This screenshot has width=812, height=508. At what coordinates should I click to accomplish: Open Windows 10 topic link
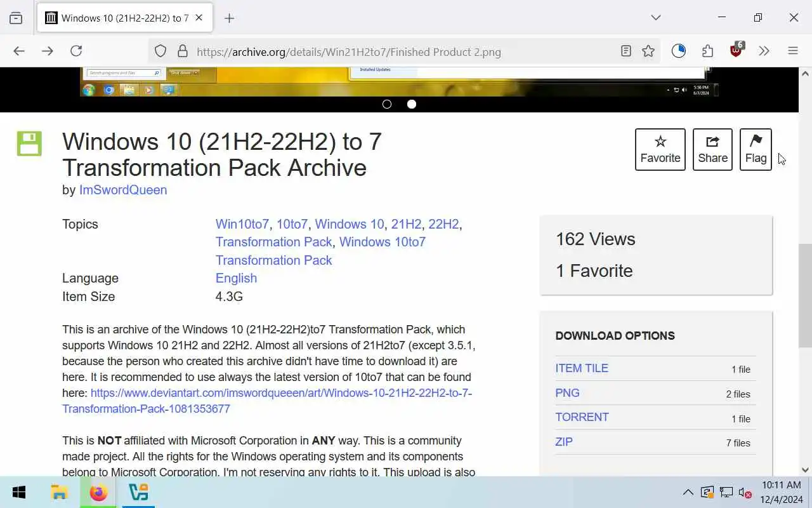(x=350, y=224)
